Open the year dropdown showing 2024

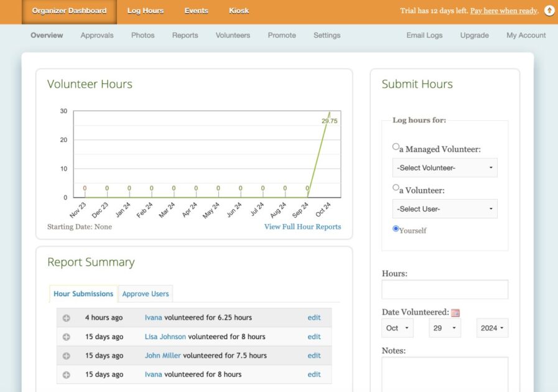tap(492, 328)
